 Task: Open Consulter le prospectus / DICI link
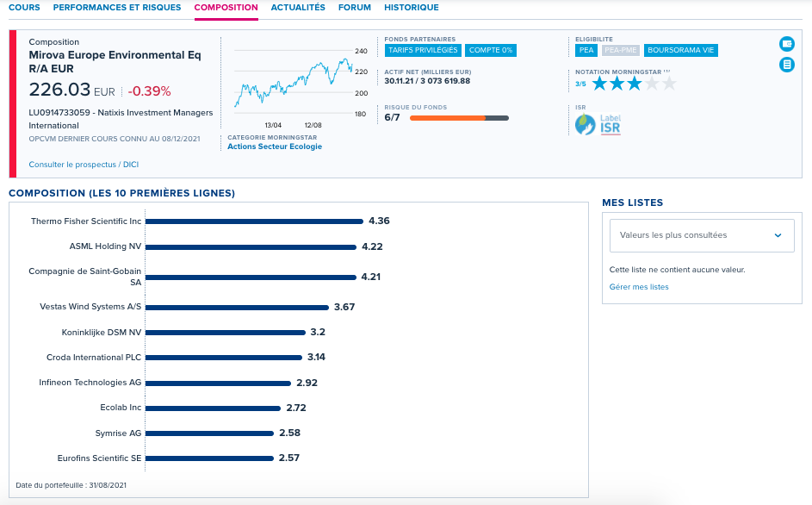[84, 165]
